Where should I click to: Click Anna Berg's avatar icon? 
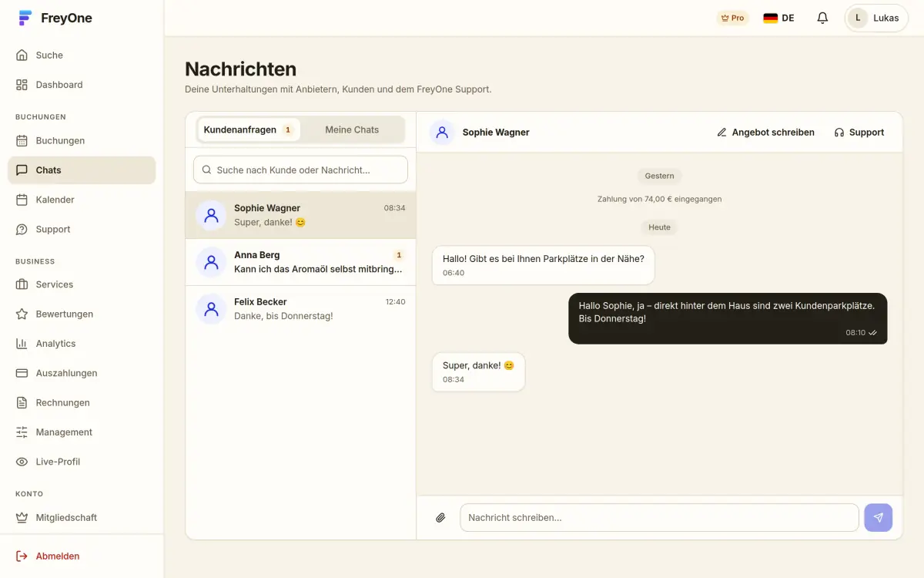[211, 263]
